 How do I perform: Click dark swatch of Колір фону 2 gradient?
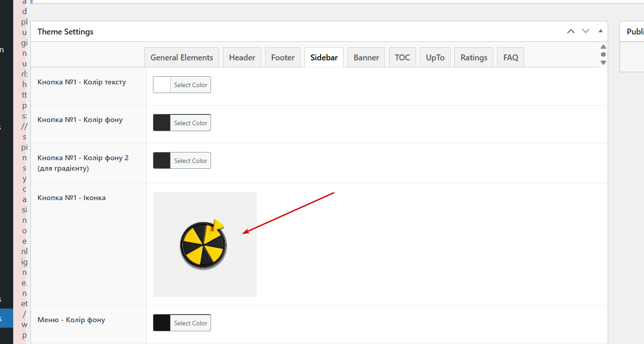click(x=162, y=161)
